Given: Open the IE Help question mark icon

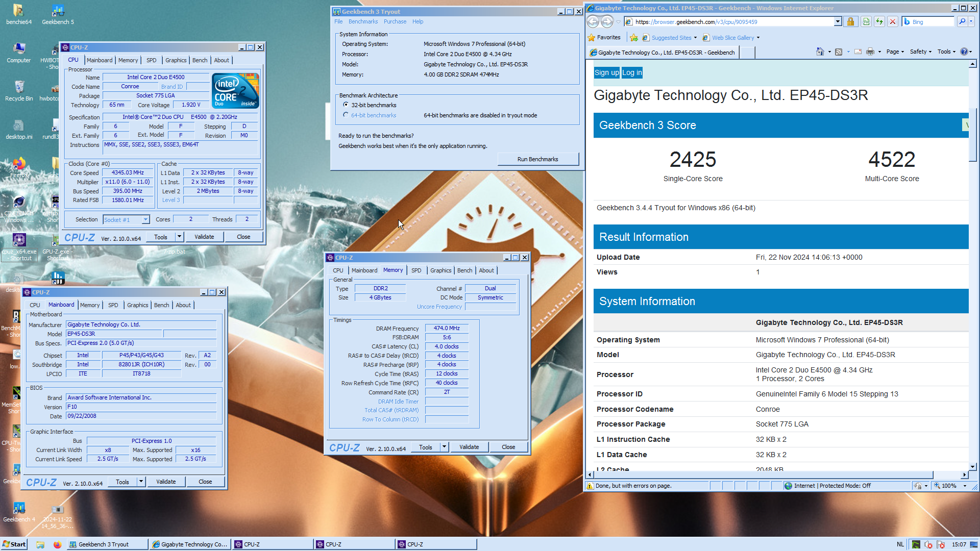Looking at the screenshot, I should point(964,52).
